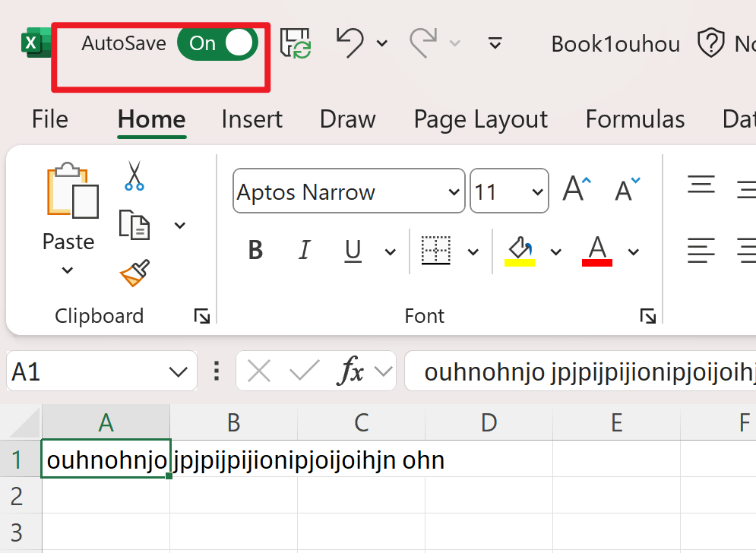Toggle Underline formatting

tap(353, 251)
